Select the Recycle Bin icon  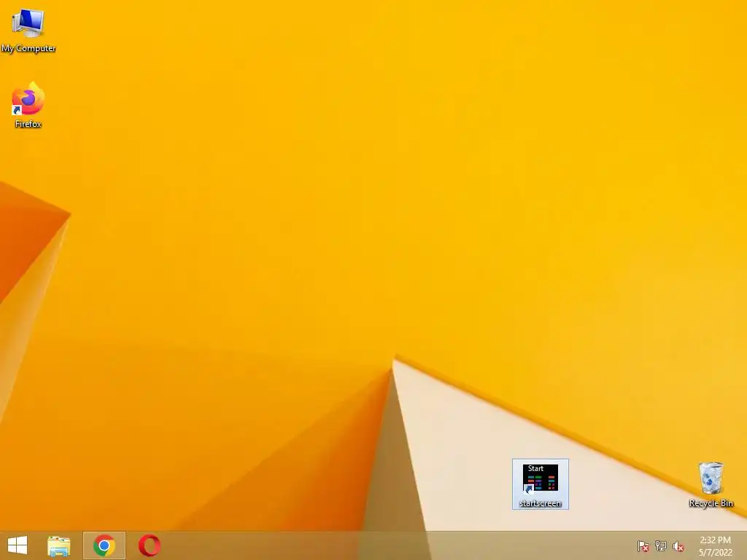[711, 484]
